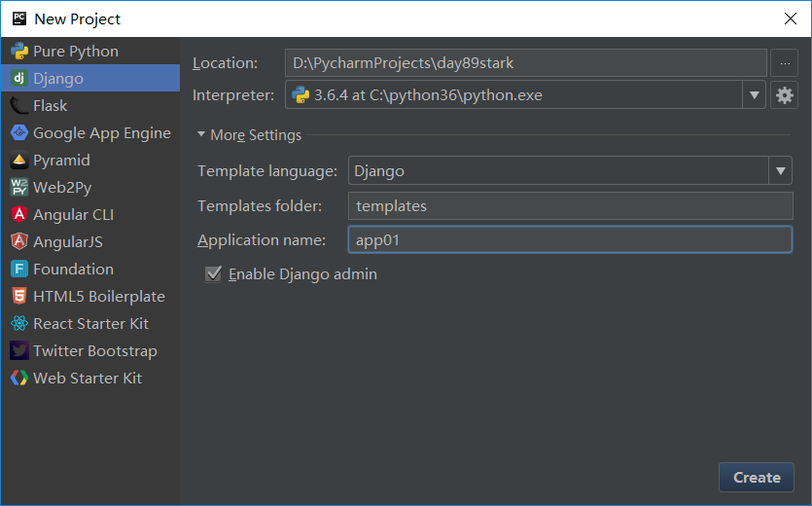Select Google App Engine label
Screen dimensions: 812x506
102,133
